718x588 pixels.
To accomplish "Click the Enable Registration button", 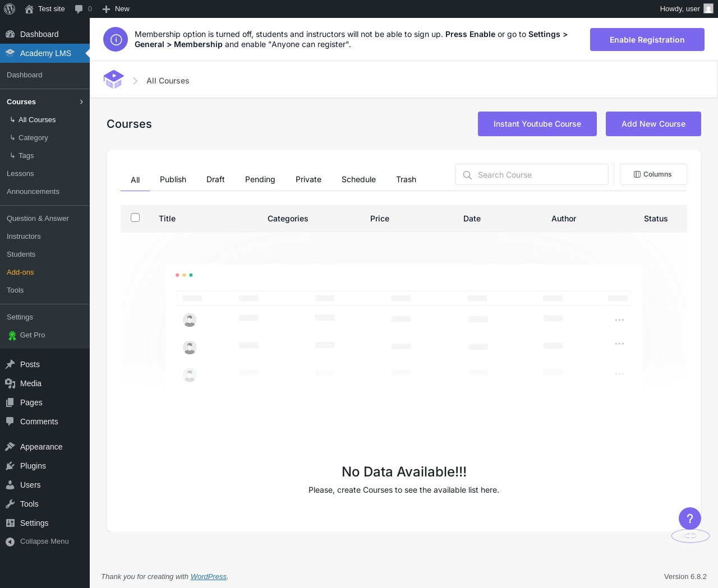I will click(647, 40).
